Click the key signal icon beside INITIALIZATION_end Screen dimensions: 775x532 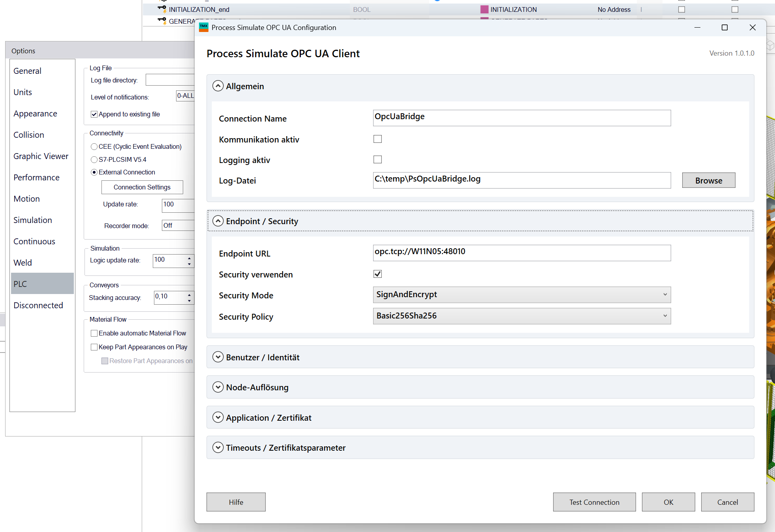[162, 9]
